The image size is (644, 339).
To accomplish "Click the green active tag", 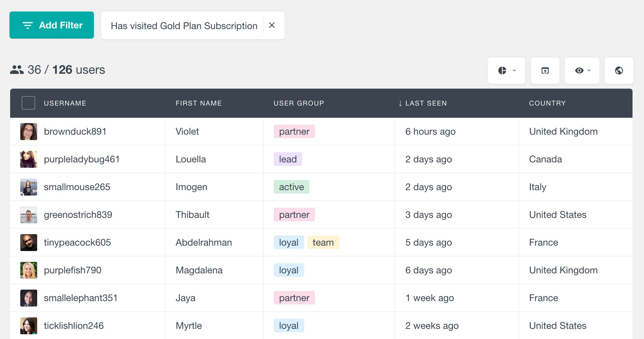I will 291,187.
